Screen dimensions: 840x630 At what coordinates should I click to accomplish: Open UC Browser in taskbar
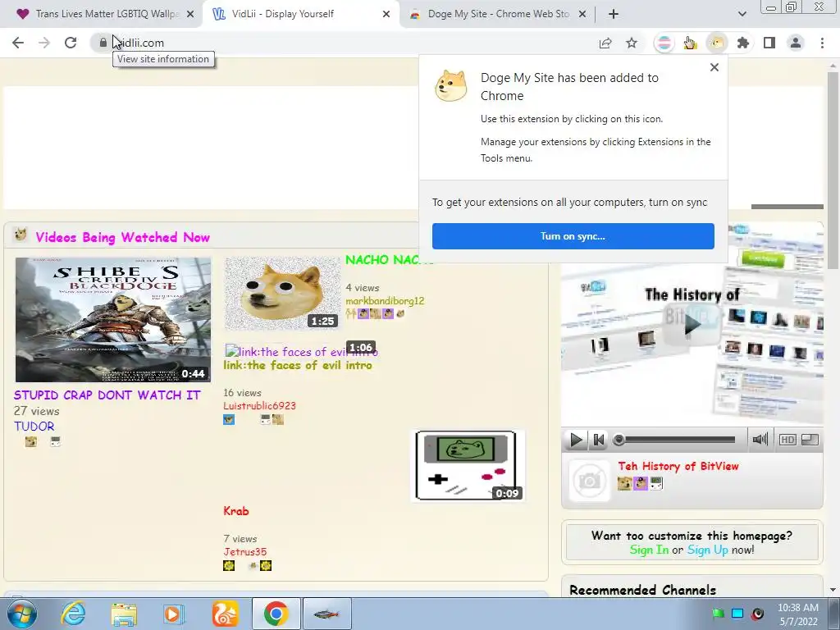[225, 614]
